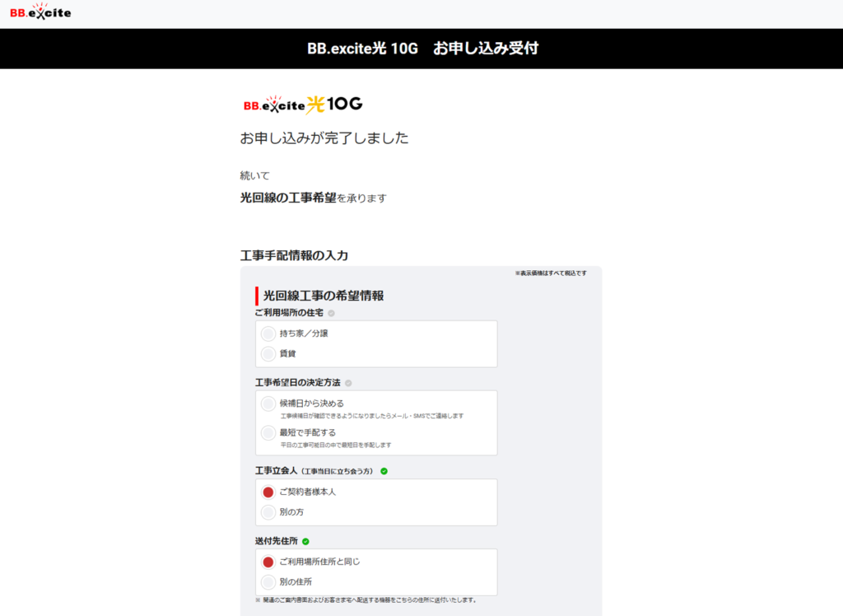Click the 光回線の工事希望 bold text
Image resolution: width=843 pixels, height=616 pixels.
(x=288, y=198)
